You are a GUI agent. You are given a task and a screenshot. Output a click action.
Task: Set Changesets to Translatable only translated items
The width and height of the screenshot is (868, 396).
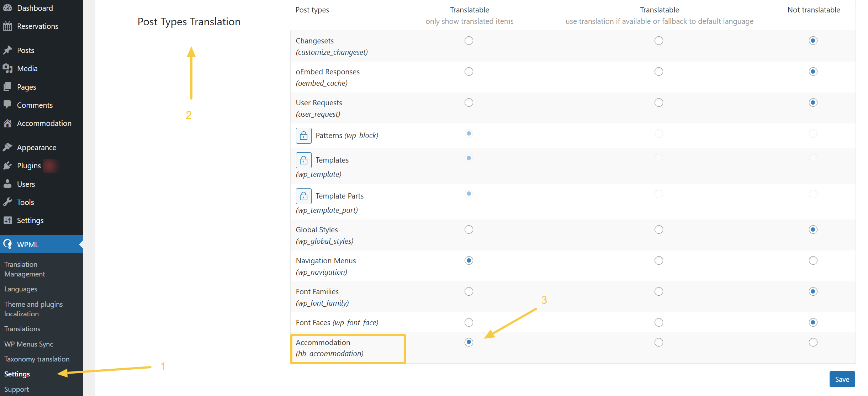tap(469, 41)
